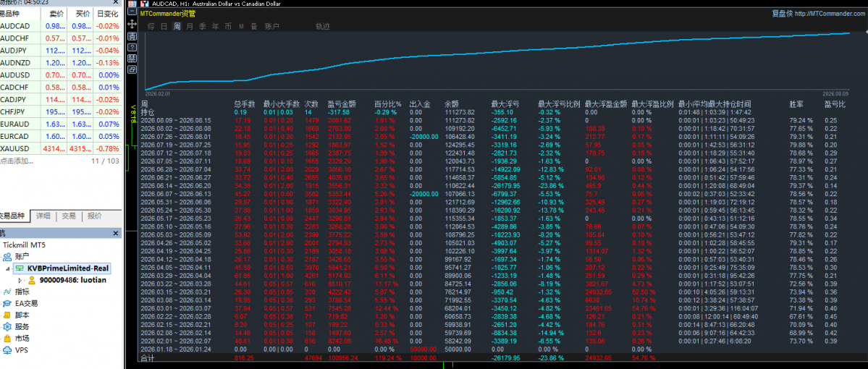Click the VPS cloud icon
The height and width of the screenshot is (369, 868).
tap(7, 349)
